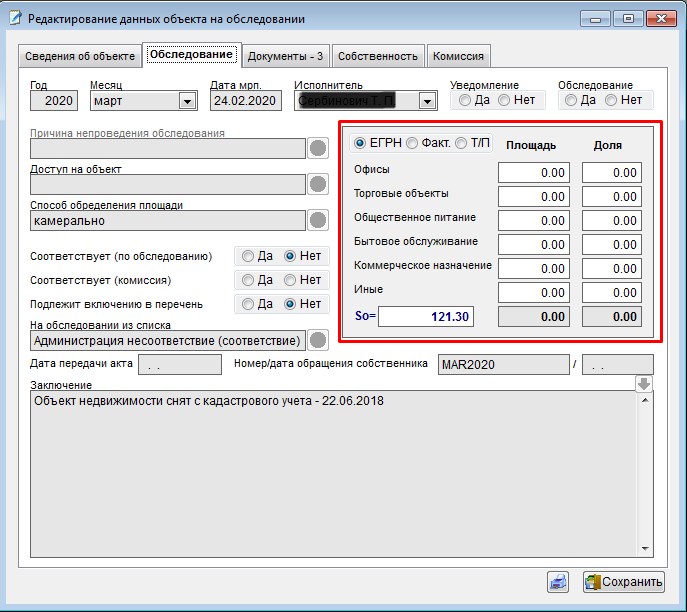
Task: Click the Заключение scrollbar down arrow
Action: click(645, 548)
